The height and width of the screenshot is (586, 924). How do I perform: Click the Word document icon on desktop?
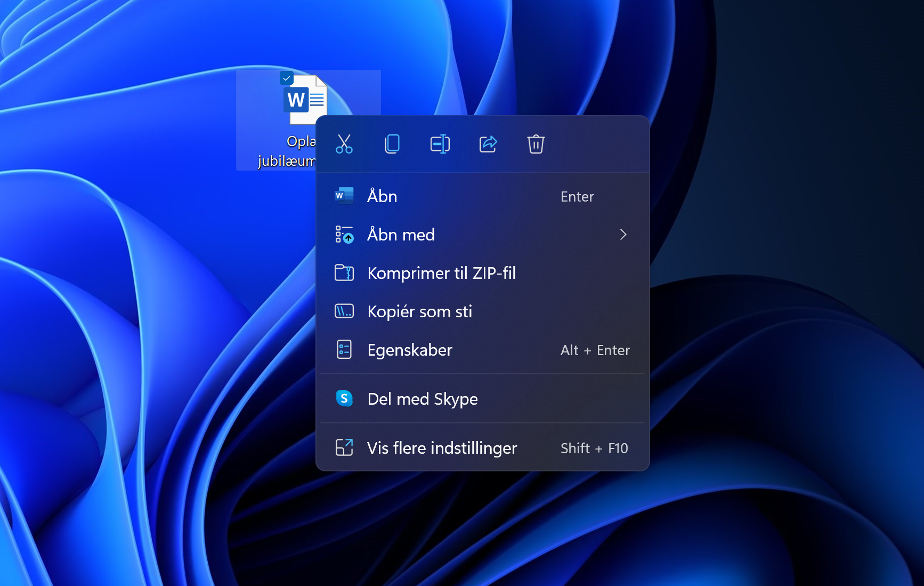(305, 100)
